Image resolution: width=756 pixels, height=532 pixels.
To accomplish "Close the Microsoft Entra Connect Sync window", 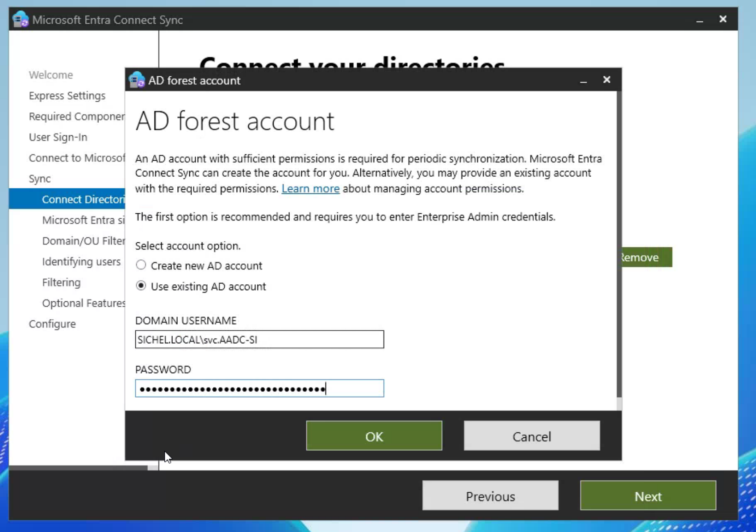I will pyautogui.click(x=723, y=19).
